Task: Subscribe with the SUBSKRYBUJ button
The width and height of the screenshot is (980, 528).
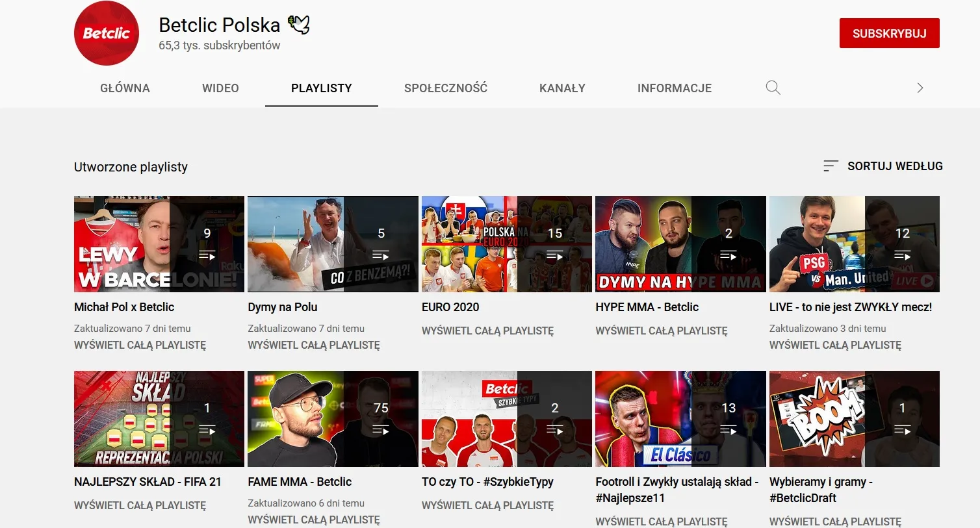Action: click(x=890, y=33)
